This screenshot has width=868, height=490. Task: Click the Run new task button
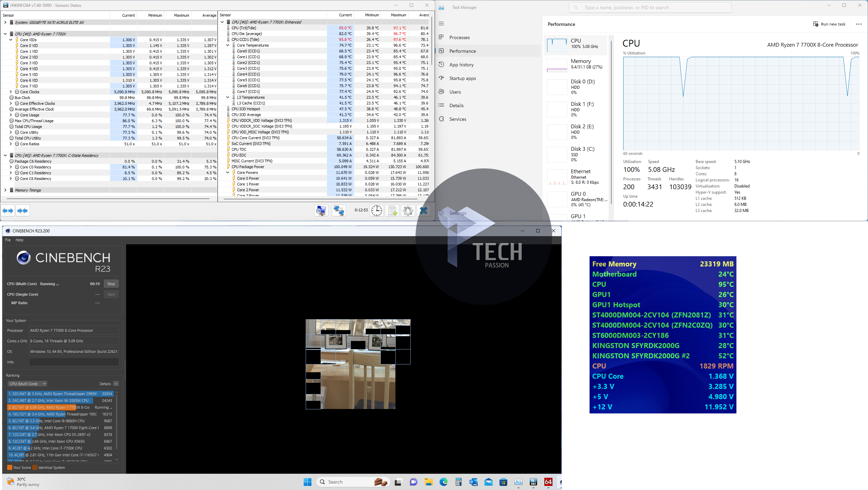(x=829, y=24)
